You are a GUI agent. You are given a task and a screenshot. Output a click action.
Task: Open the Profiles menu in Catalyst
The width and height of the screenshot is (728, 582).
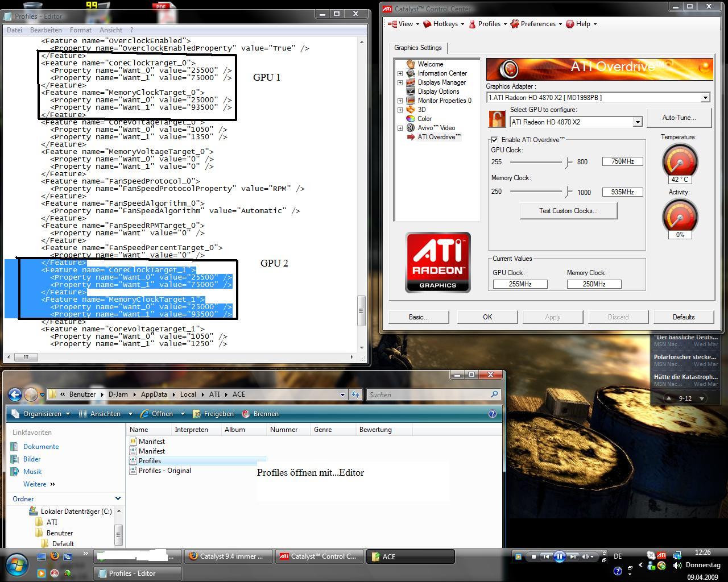(488, 24)
